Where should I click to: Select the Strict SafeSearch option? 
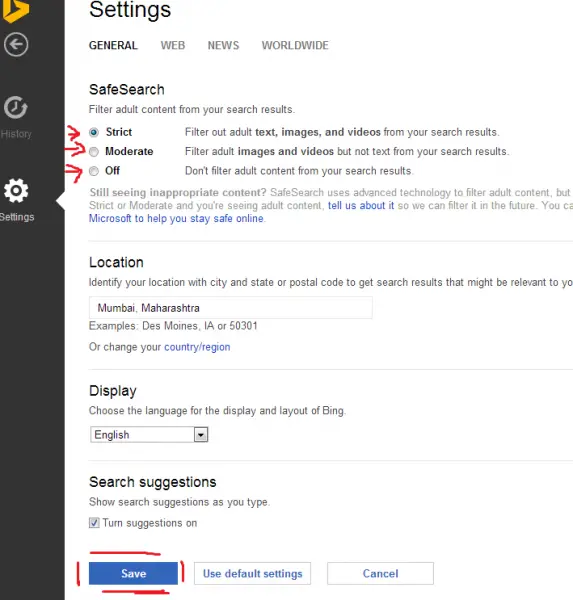[x=94, y=132]
